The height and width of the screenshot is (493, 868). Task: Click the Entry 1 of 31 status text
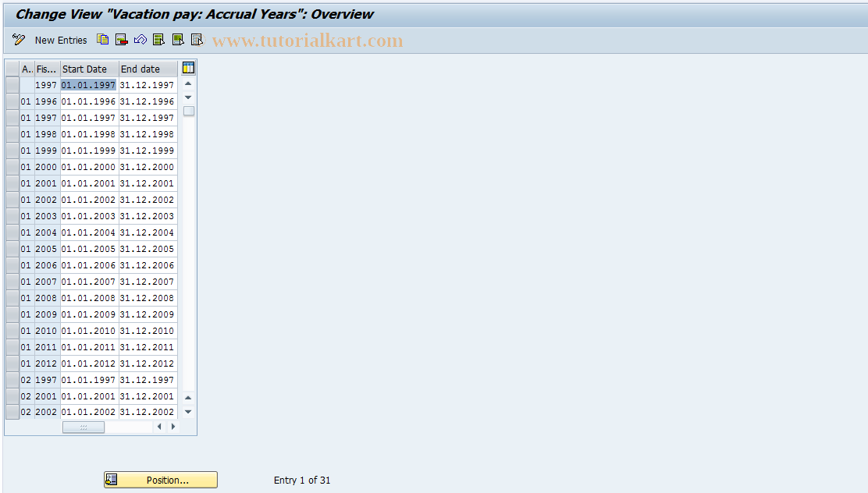[302, 481]
